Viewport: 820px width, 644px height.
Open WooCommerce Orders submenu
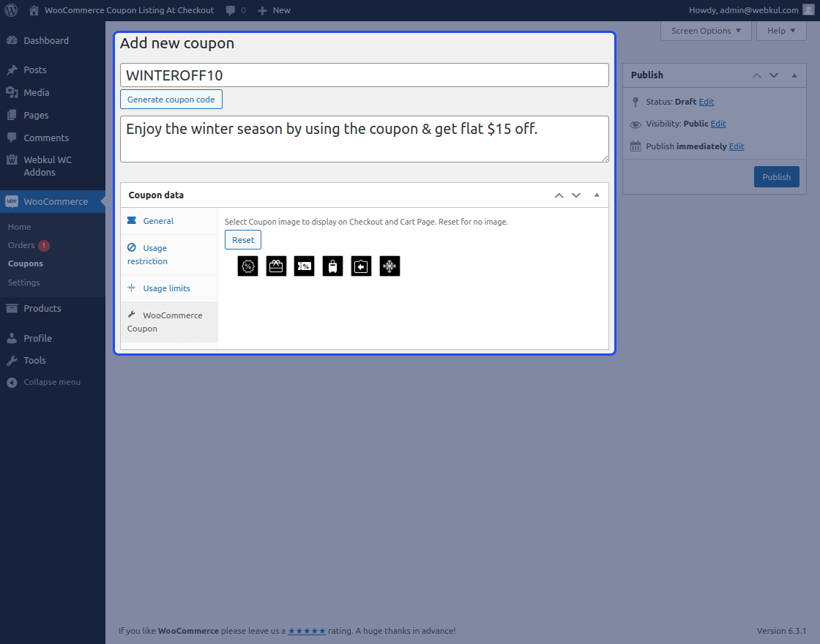tap(21, 245)
